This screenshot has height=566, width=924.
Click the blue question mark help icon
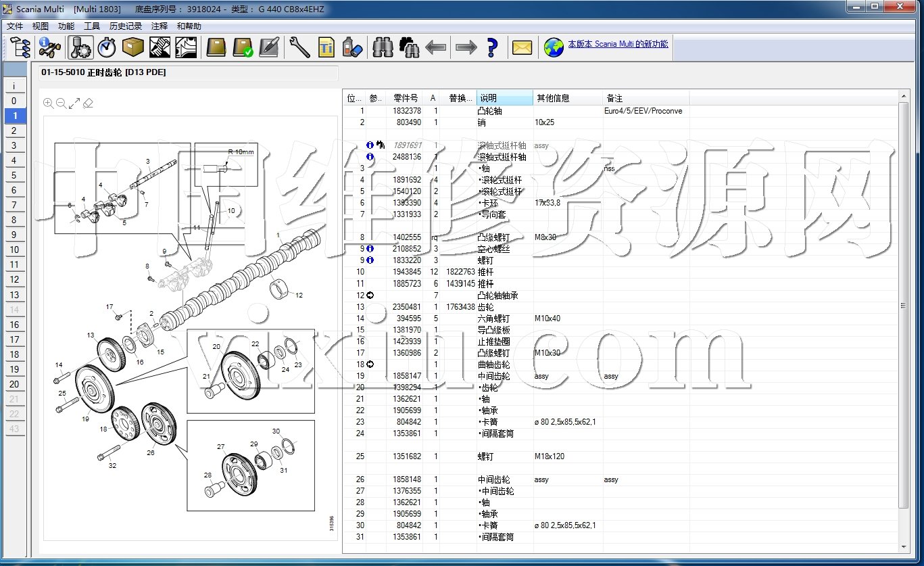(x=492, y=47)
